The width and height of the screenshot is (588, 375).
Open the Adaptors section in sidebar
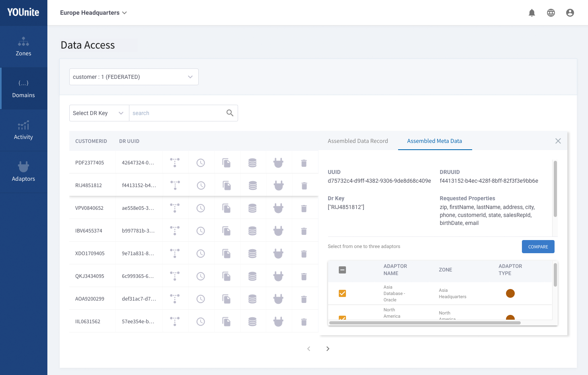[x=23, y=172]
